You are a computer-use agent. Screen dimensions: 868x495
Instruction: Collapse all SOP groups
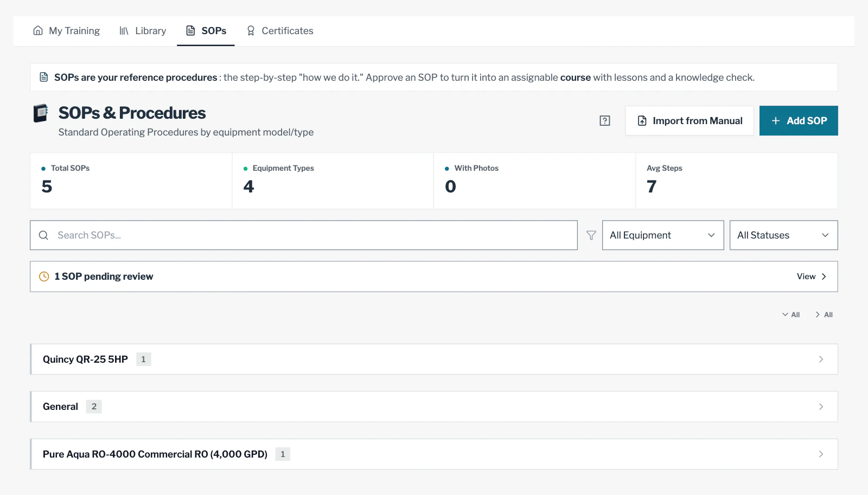click(824, 314)
